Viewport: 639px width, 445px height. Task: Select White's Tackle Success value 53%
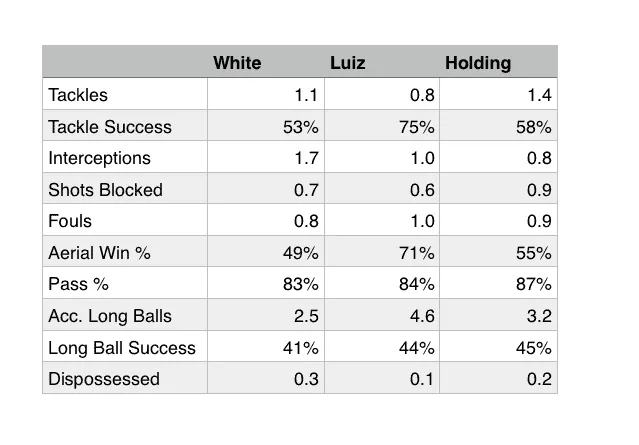(302, 127)
